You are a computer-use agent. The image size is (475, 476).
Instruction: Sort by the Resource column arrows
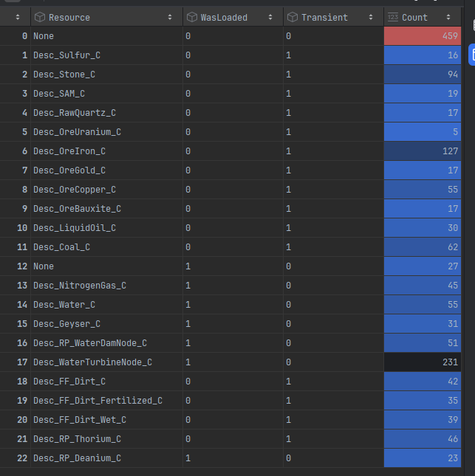(170, 17)
